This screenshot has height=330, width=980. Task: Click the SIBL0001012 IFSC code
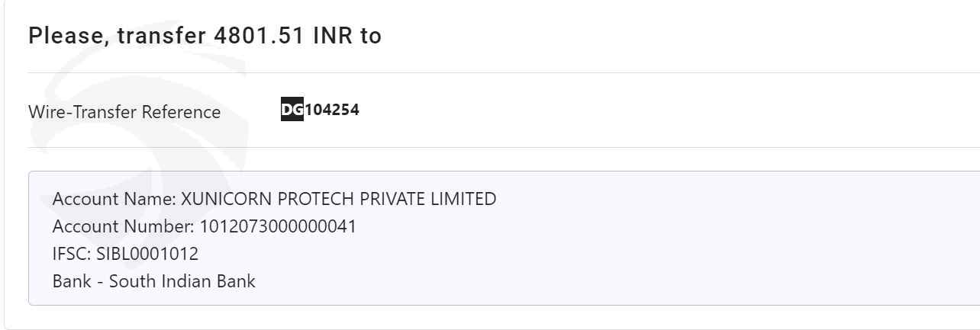147,254
